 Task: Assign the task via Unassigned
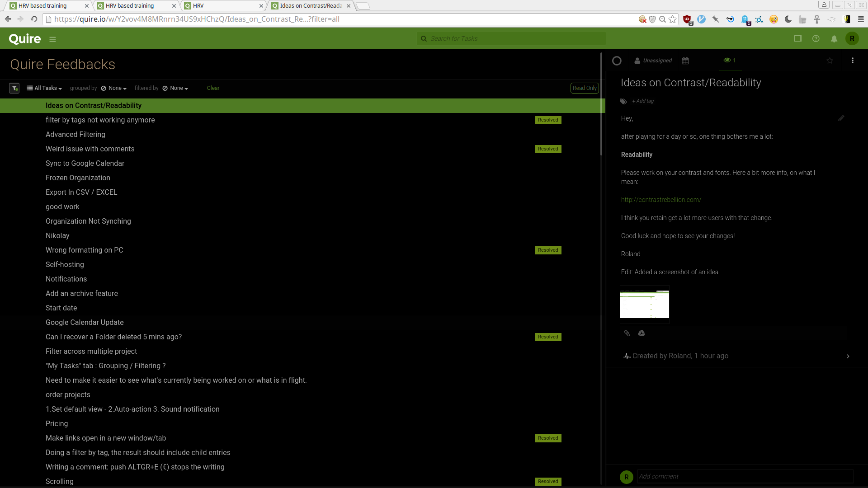(x=653, y=61)
